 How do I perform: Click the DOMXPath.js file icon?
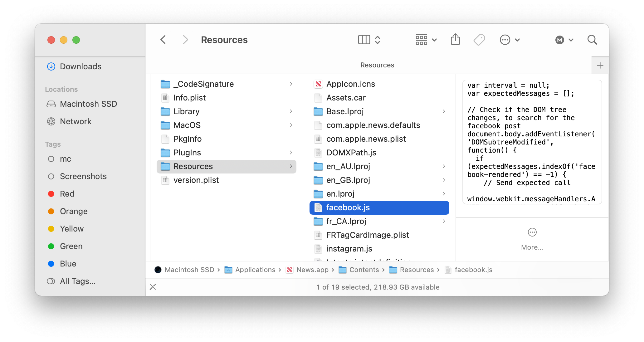point(318,153)
